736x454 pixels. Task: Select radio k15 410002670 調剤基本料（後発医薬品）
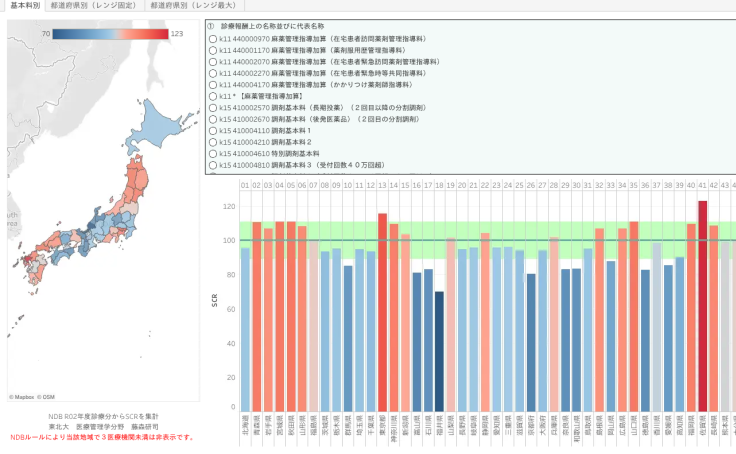[213, 119]
